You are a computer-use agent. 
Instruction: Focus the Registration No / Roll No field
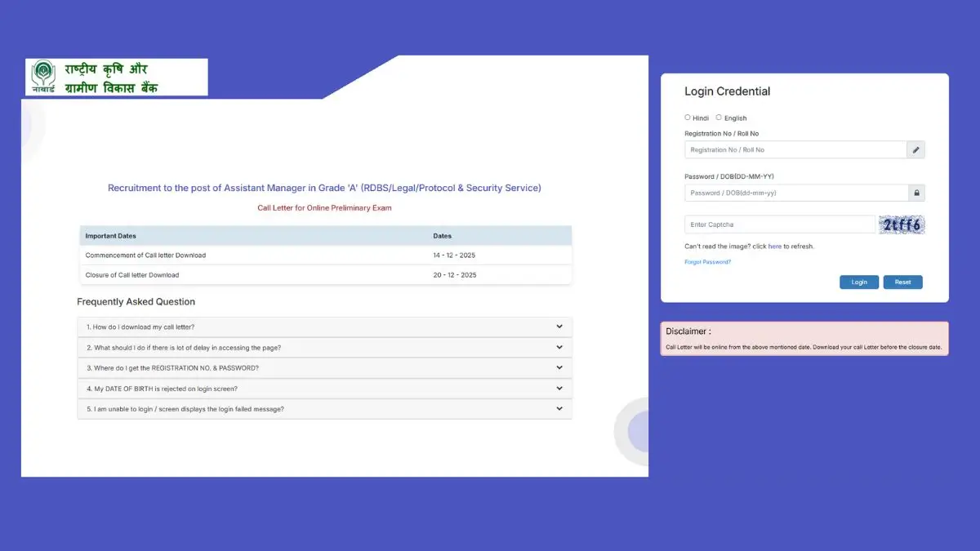(795, 150)
